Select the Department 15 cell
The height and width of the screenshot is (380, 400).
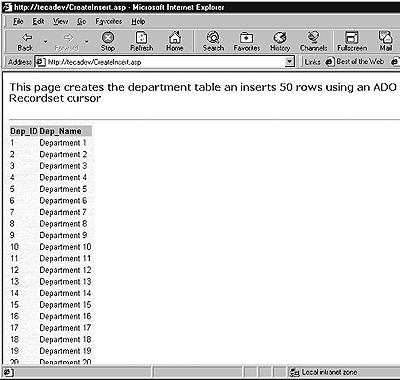tap(65, 304)
